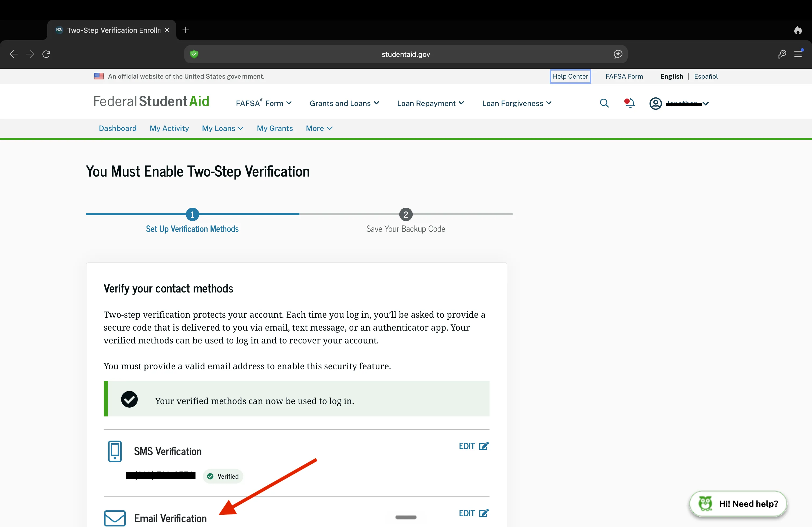Select the Save Your Backup Code step label
Screen dimensions: 812x527
click(x=406, y=229)
